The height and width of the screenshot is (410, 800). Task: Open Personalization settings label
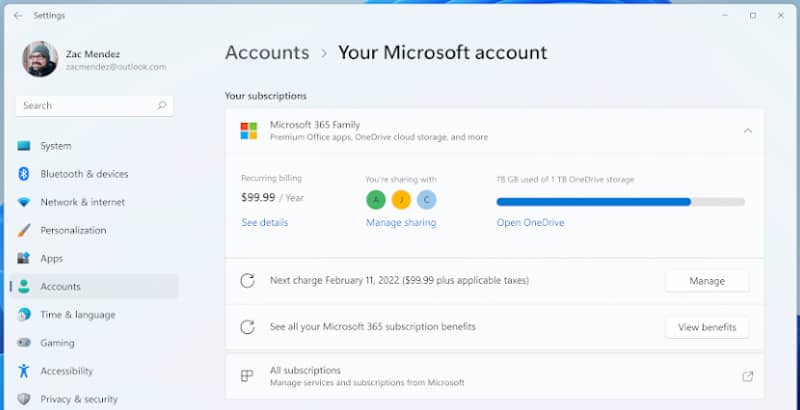pos(73,230)
